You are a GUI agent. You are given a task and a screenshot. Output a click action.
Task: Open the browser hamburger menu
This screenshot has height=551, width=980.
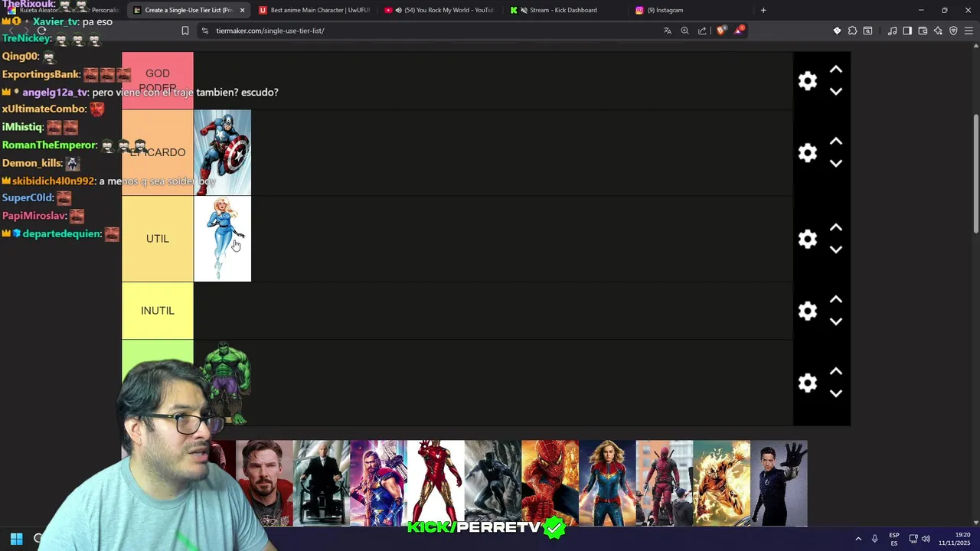[x=969, y=31]
